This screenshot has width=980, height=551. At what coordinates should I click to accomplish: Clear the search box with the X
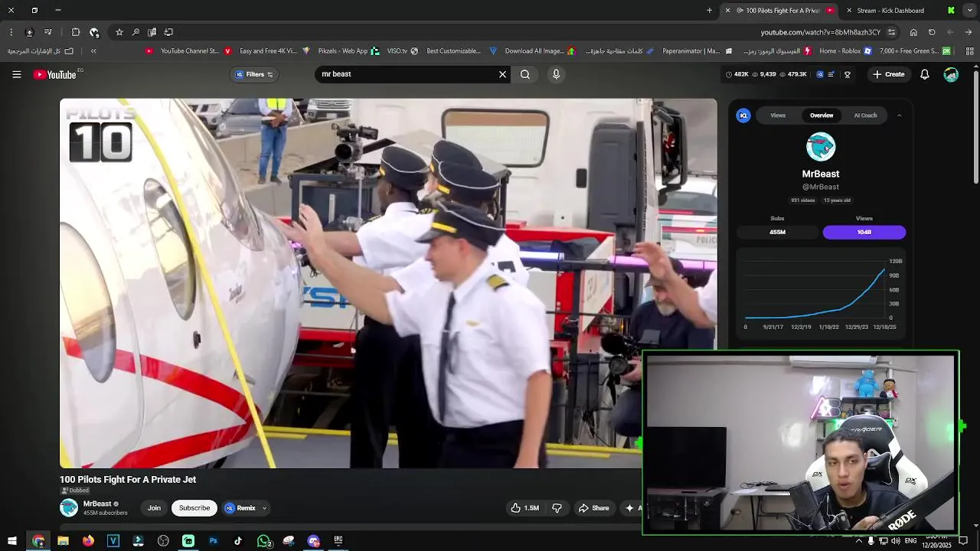click(x=502, y=74)
